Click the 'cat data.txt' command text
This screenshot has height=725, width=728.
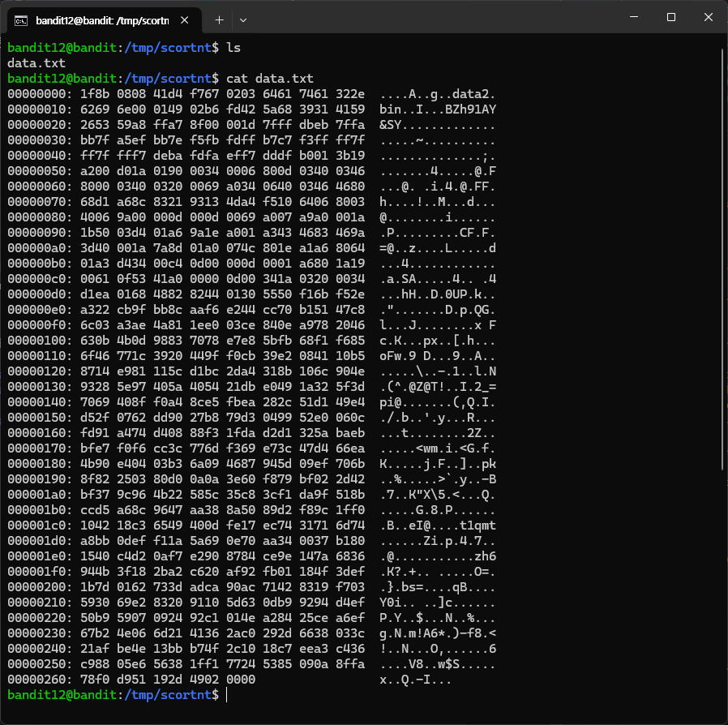(270, 79)
